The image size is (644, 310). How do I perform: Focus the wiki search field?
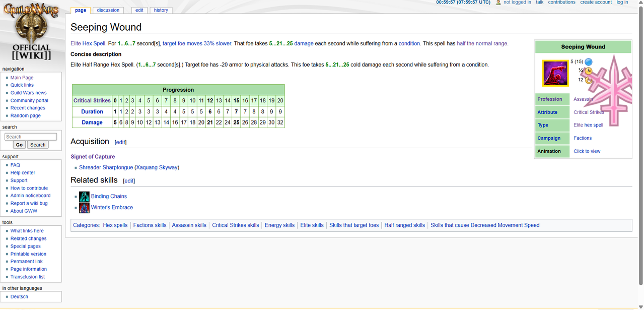click(x=31, y=137)
